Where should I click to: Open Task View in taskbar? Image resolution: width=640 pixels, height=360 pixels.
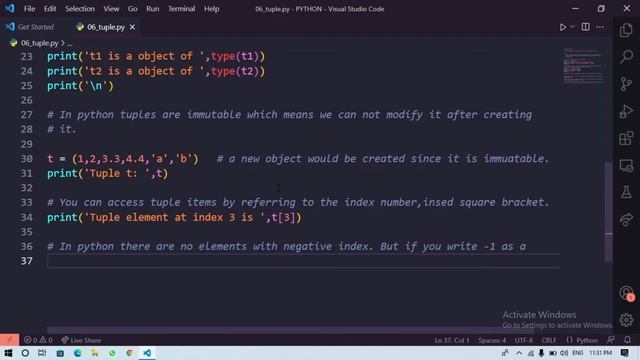42,353
